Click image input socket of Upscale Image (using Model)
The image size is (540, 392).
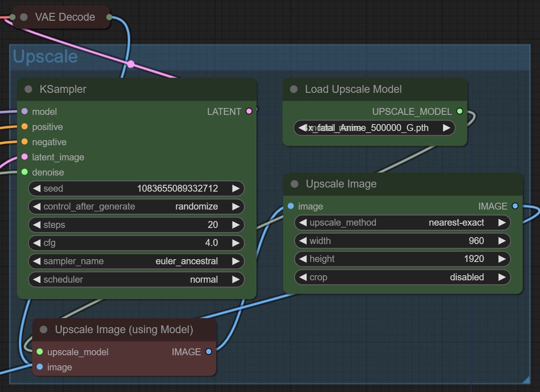tap(40, 367)
